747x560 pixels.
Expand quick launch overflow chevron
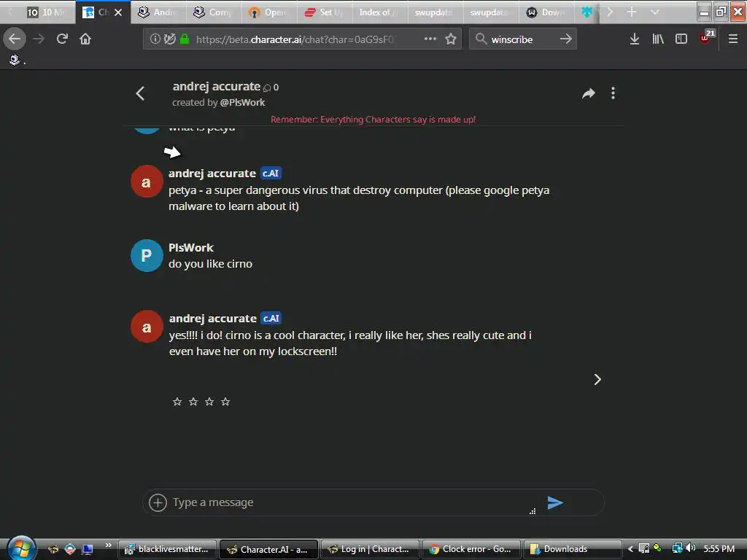(x=108, y=545)
